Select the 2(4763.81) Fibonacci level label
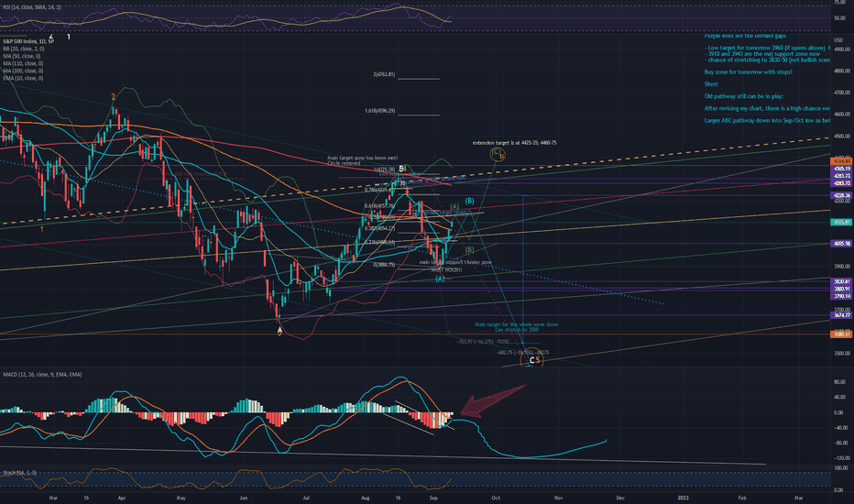 point(384,74)
